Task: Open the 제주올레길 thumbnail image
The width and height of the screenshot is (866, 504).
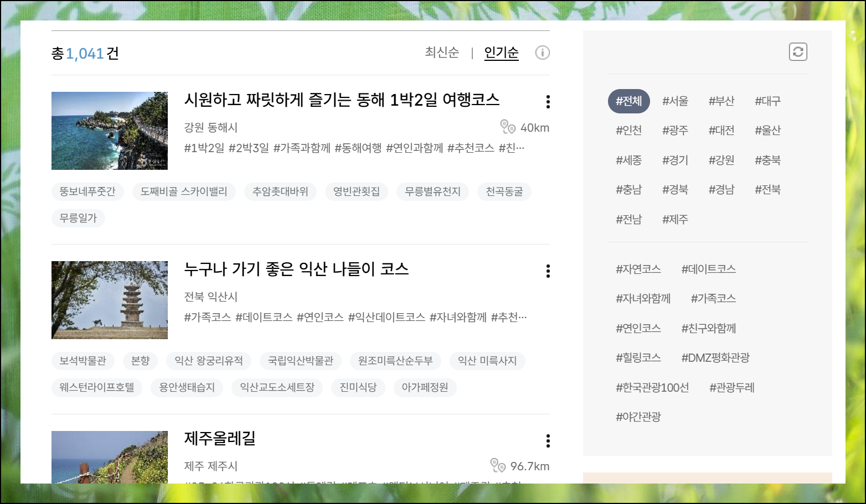Action: coord(110,457)
